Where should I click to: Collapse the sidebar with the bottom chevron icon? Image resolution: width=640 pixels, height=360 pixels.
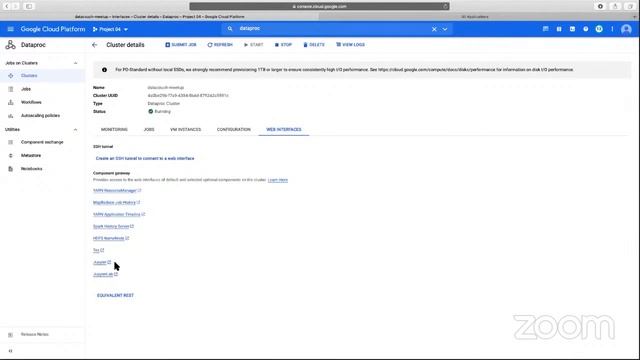[x=11, y=351]
